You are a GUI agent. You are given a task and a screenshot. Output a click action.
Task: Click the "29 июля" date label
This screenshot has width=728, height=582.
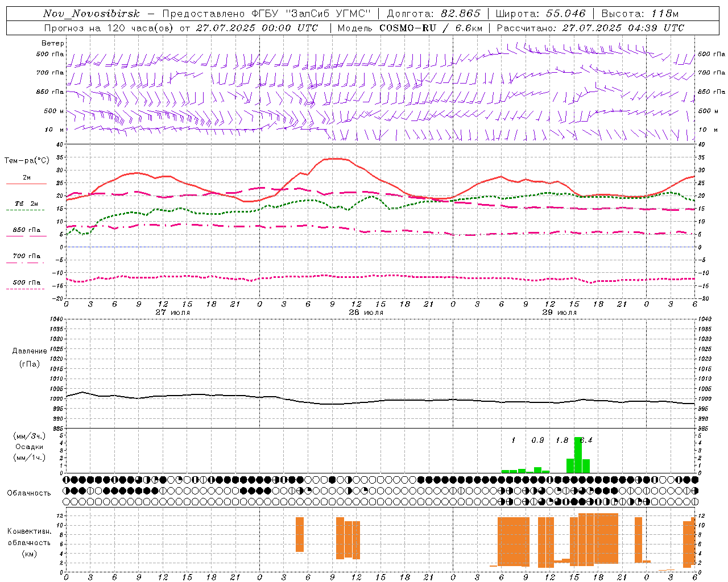pos(560,313)
